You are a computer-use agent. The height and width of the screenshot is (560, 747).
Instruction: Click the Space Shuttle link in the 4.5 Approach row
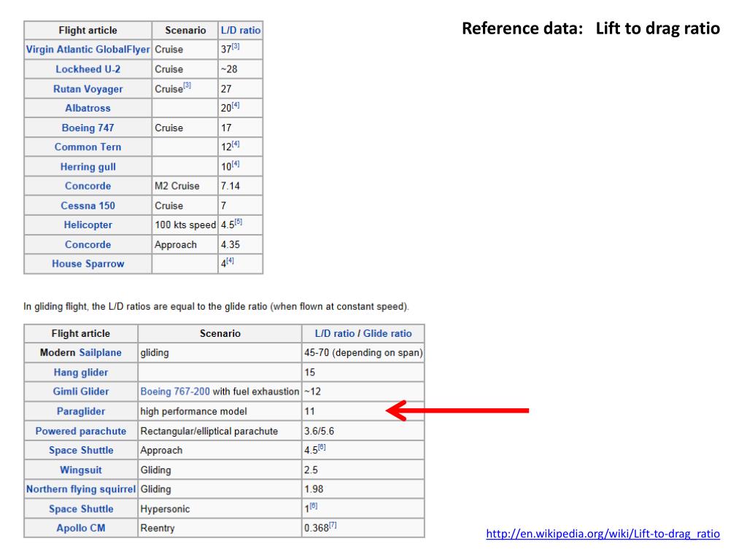click(81, 451)
